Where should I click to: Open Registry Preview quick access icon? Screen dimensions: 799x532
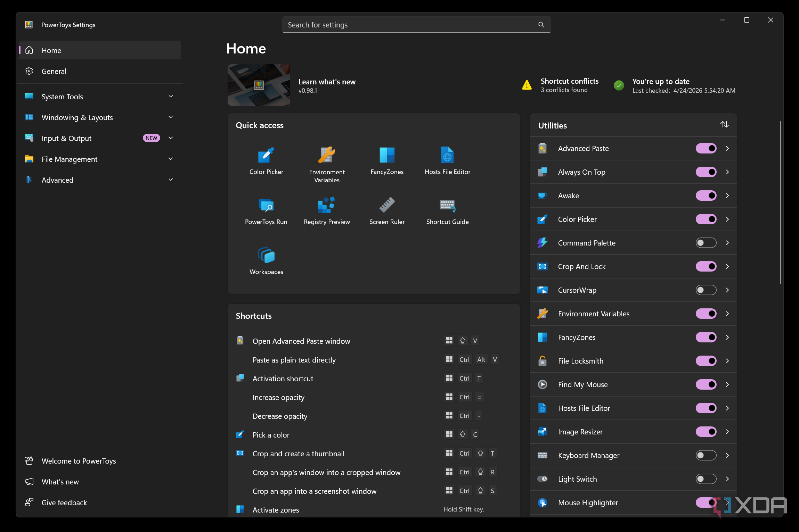pyautogui.click(x=327, y=205)
